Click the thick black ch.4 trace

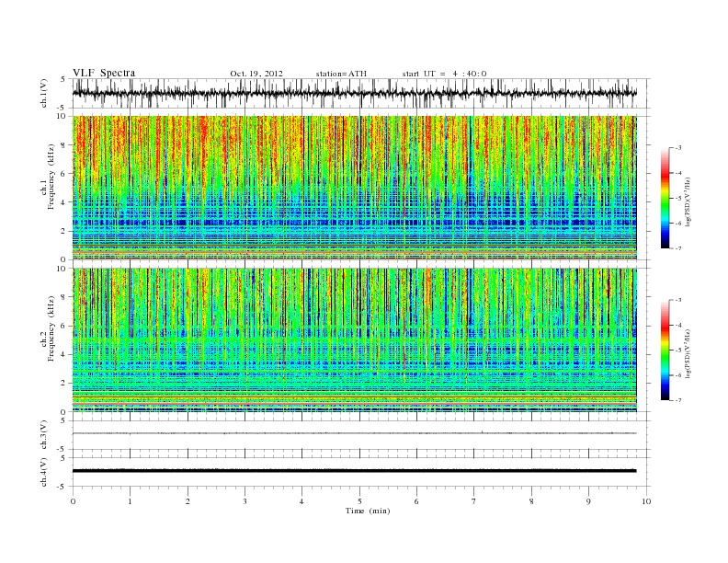(354, 471)
